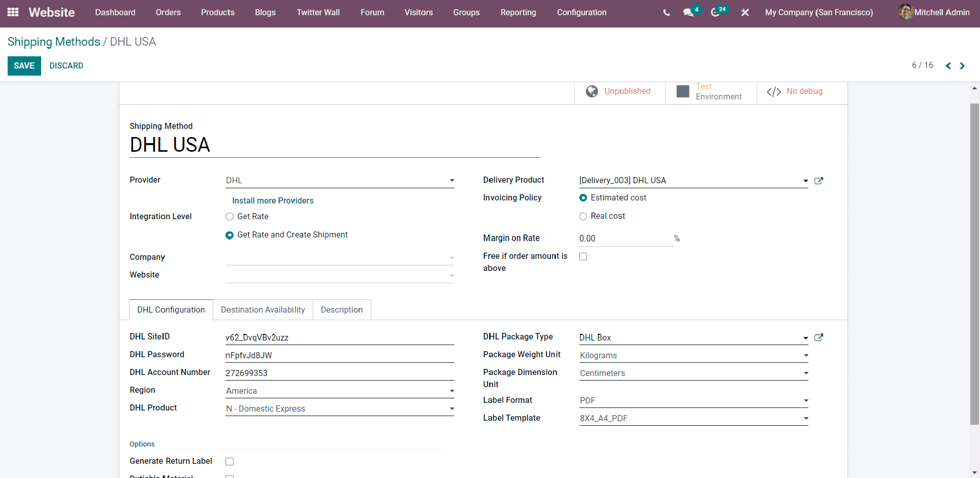Click the debug tools cross icon
980x478 pixels.
pos(745,12)
